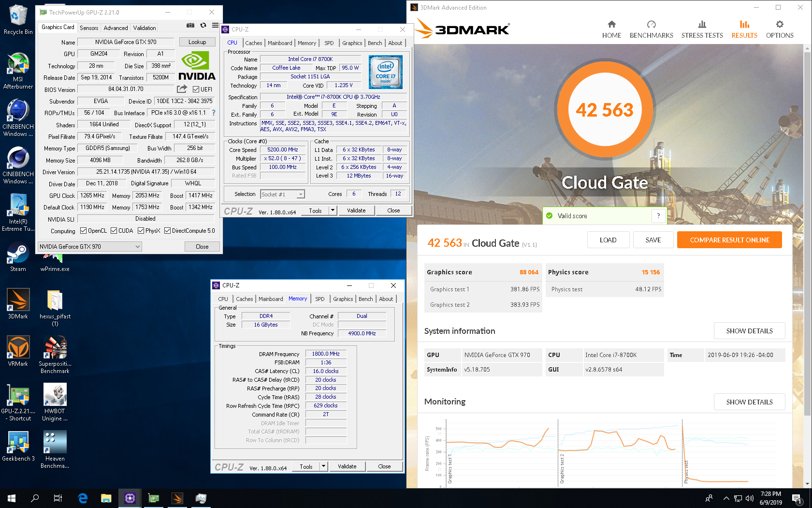Image resolution: width=812 pixels, height=508 pixels.
Task: Open Windows Start menu
Action: [x=12, y=498]
